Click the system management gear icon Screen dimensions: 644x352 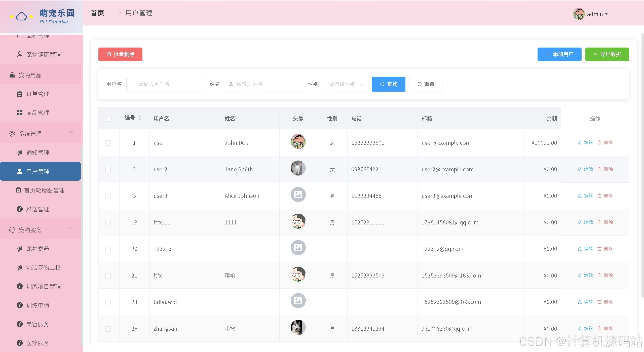(x=12, y=134)
